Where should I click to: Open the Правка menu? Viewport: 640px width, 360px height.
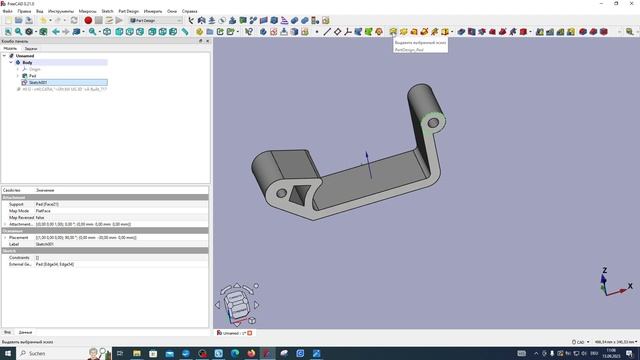coord(24,11)
